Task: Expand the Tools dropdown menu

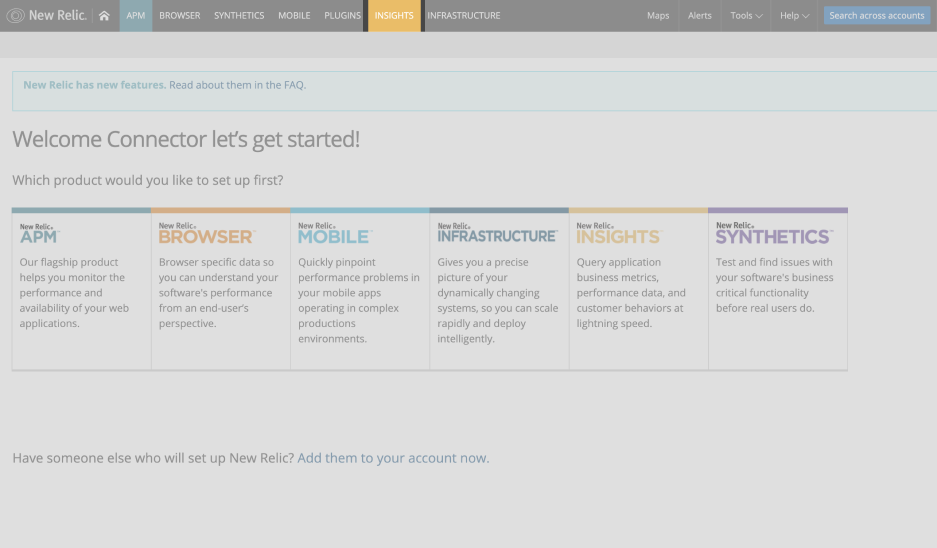Action: pos(746,16)
